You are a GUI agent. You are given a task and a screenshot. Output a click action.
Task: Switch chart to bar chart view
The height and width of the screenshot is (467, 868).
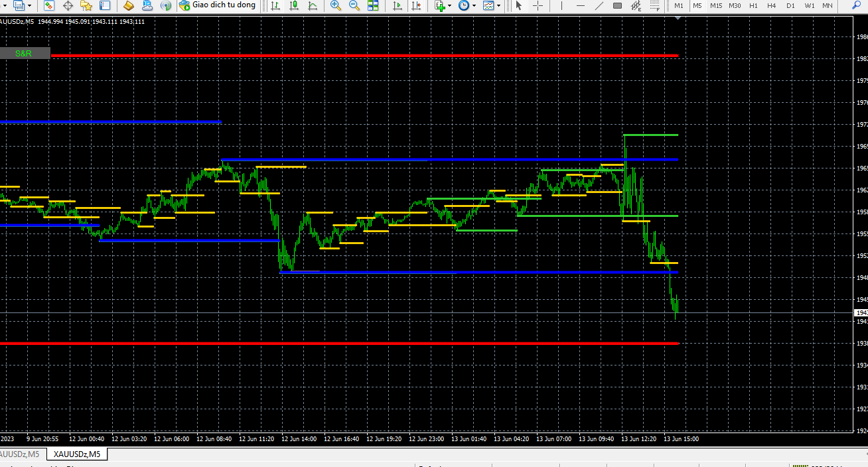point(275,5)
